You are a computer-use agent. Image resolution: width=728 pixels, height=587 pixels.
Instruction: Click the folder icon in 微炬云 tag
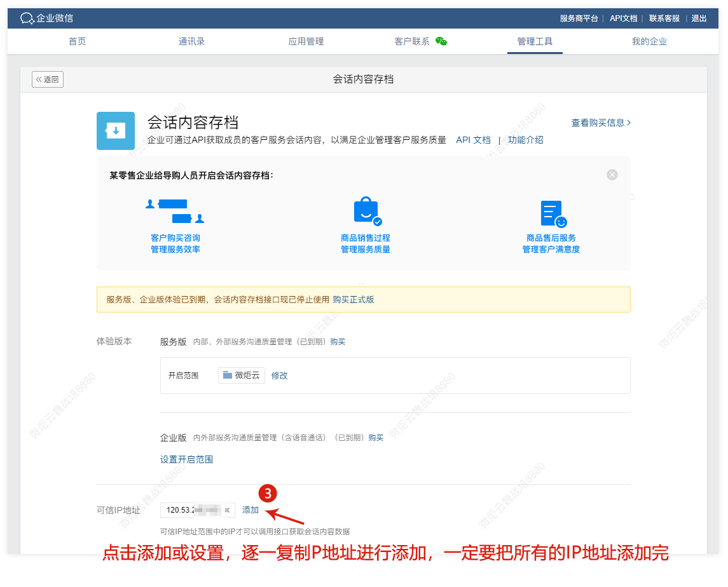[228, 375]
